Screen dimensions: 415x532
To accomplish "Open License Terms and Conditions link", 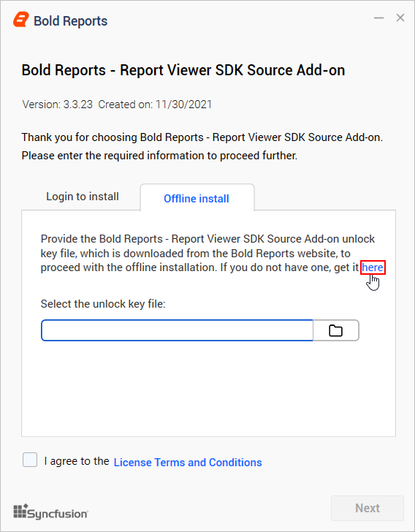I will pyautogui.click(x=188, y=462).
